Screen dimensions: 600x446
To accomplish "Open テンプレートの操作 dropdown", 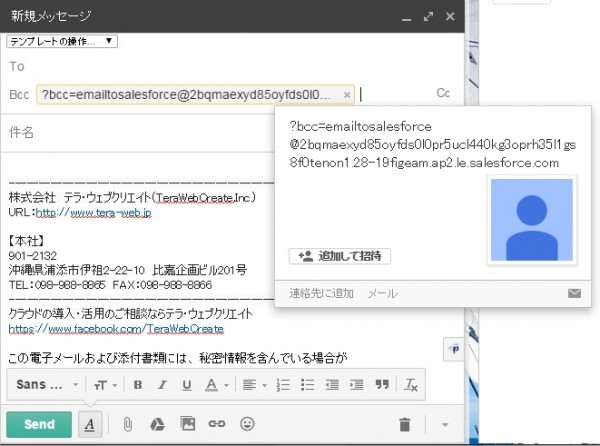I will point(62,41).
